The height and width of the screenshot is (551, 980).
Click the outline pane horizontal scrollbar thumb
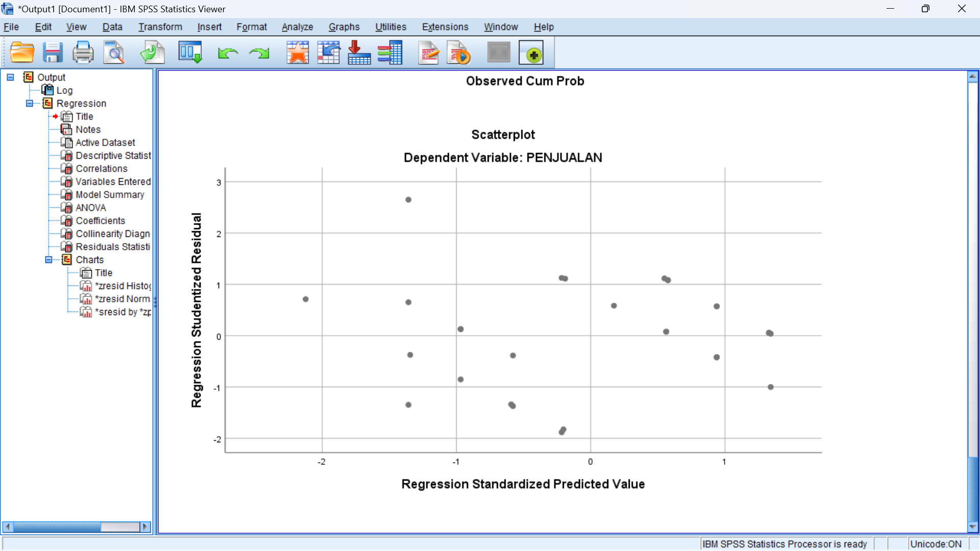point(56,526)
